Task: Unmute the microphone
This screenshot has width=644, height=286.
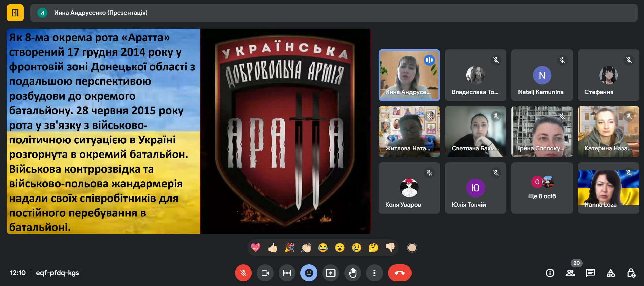Action: click(x=243, y=273)
